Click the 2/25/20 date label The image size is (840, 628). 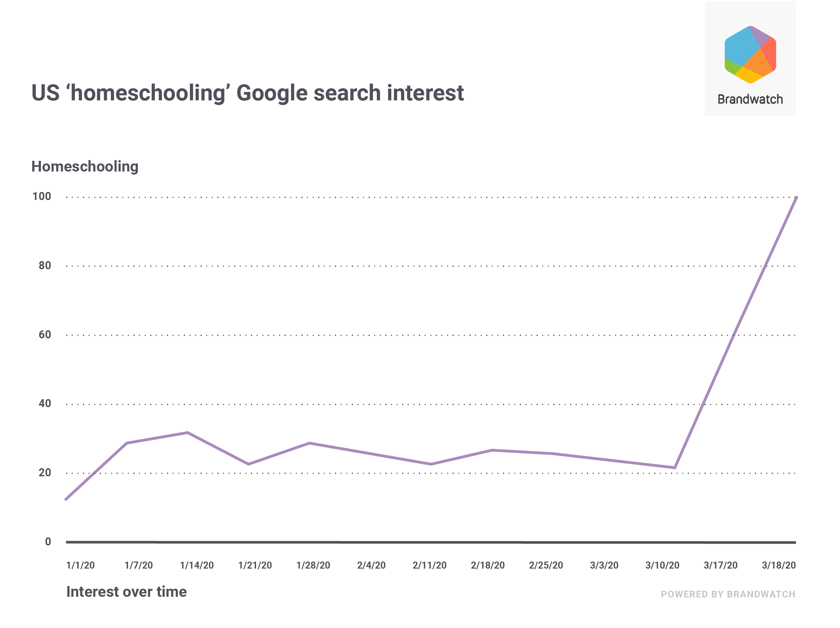(x=546, y=565)
